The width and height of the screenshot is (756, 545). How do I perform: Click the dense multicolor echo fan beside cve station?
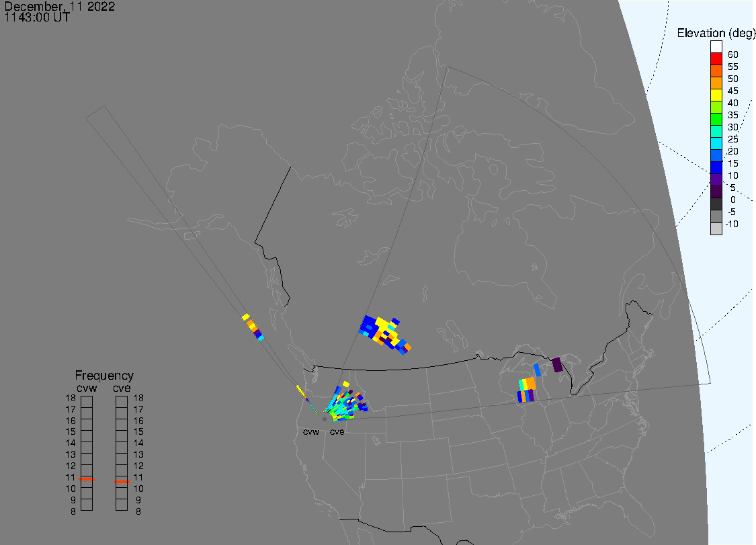(x=344, y=405)
